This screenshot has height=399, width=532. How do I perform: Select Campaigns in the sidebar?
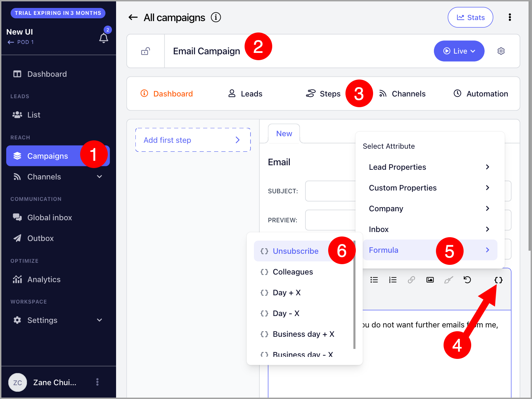[58, 156]
